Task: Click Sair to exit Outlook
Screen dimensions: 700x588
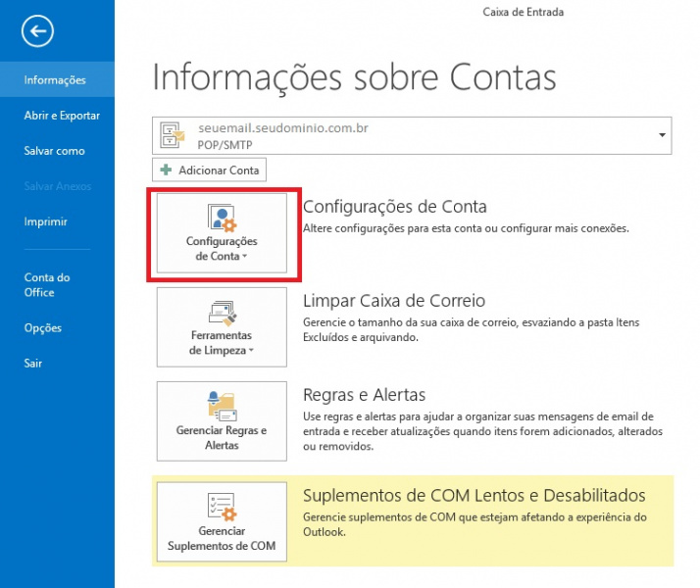Action: 33,364
